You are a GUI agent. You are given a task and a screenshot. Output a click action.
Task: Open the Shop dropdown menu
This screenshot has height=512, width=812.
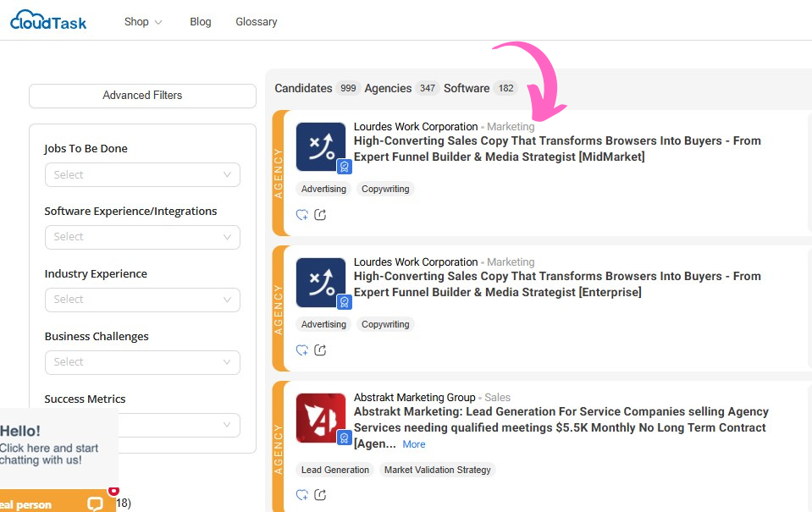[x=143, y=22]
